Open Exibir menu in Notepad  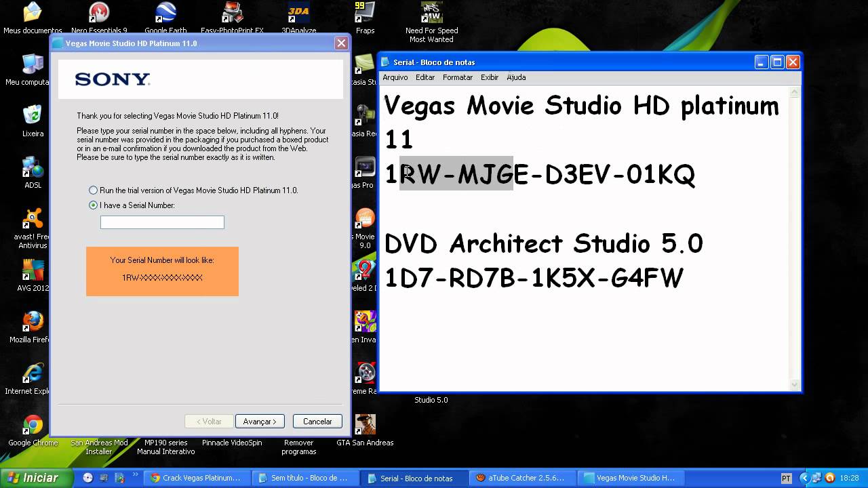tap(490, 77)
